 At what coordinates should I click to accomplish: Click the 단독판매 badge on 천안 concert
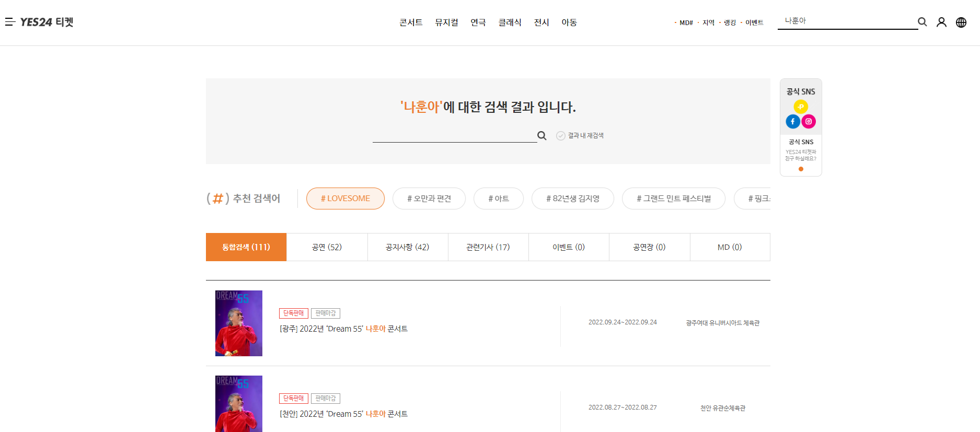[294, 398]
